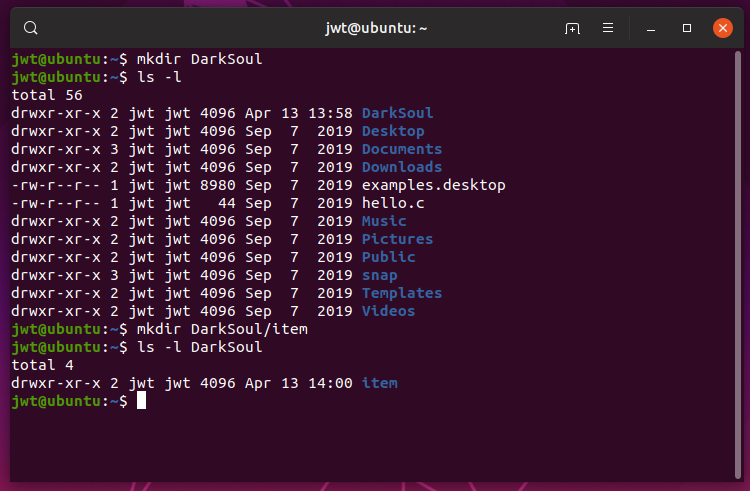Click the DarkSoul directory name in listing
This screenshot has height=491, width=750.
coord(397,113)
